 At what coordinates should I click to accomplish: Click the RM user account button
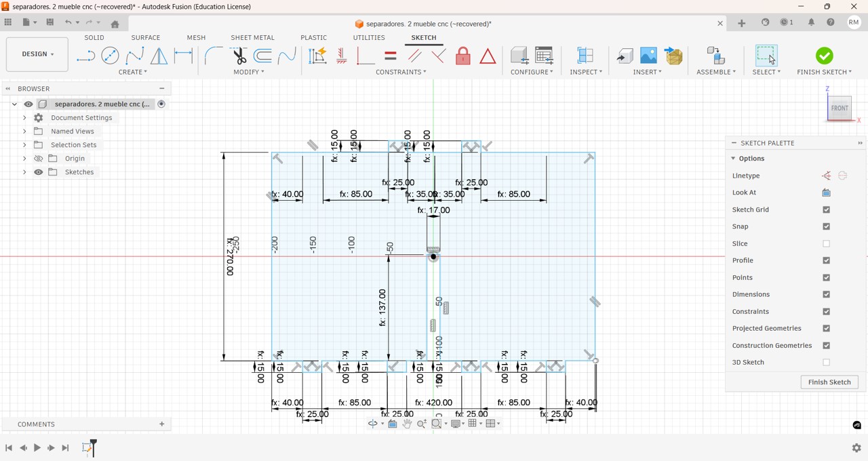[x=854, y=22]
